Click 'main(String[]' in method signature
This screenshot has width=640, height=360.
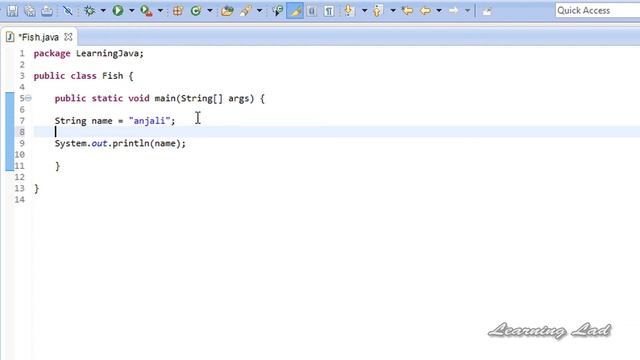click(x=189, y=98)
